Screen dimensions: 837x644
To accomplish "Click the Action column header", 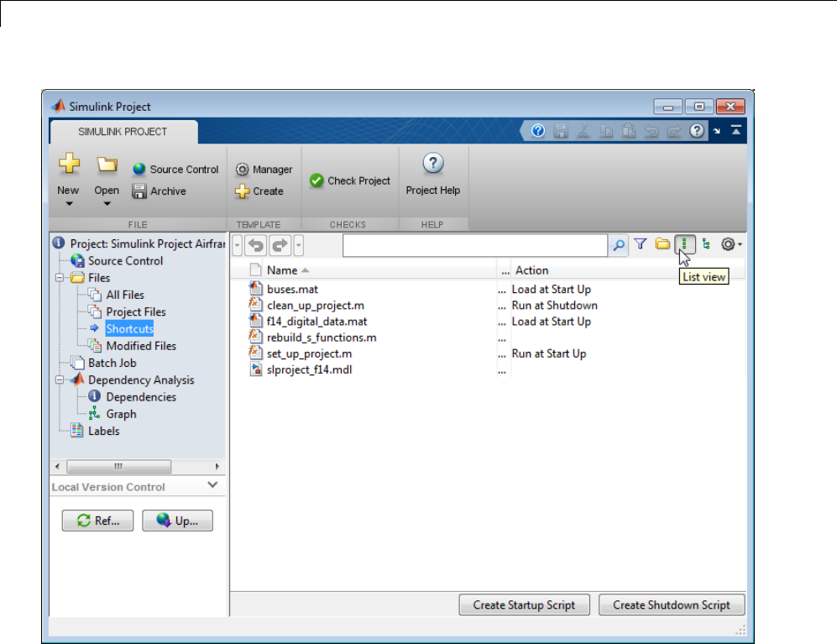I will coord(531,270).
